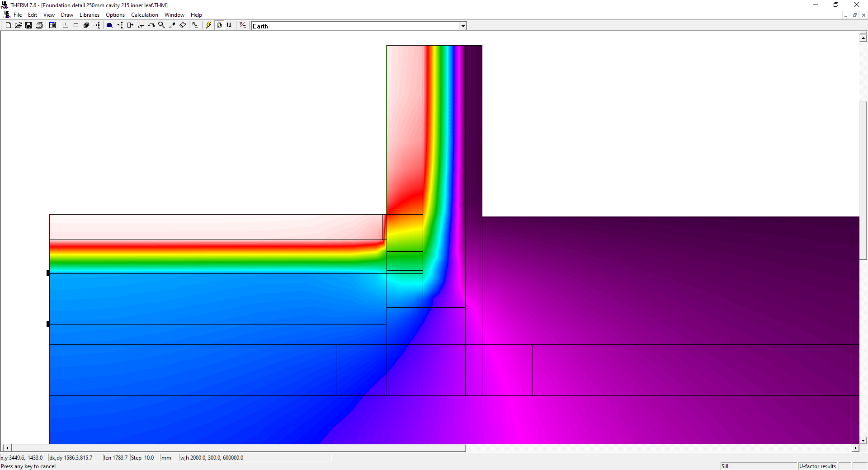Toggle the isotherm results display button

tap(219, 25)
